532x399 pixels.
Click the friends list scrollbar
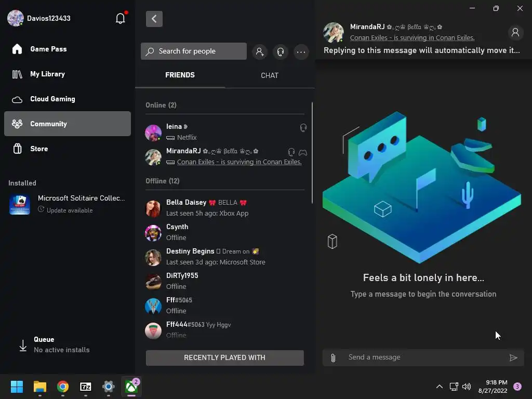click(x=312, y=153)
